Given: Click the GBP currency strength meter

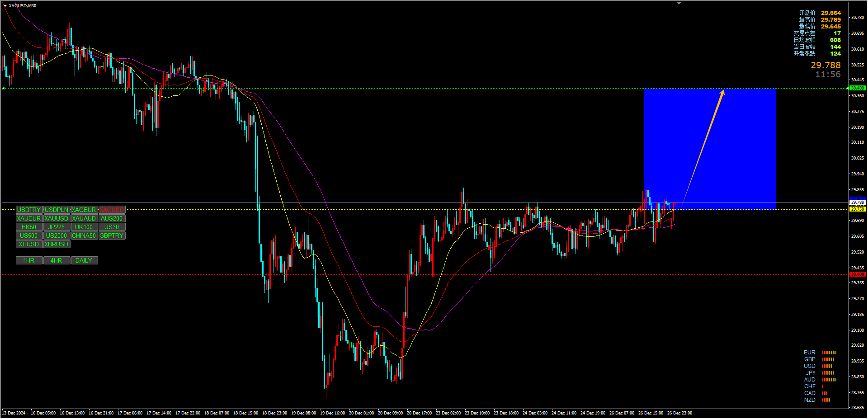Looking at the screenshot, I should click(x=828, y=359).
